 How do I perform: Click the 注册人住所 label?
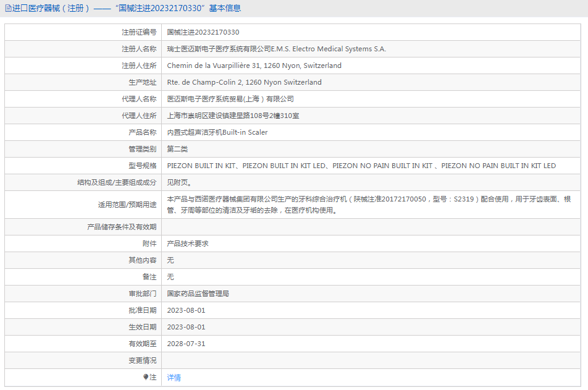click(x=139, y=66)
